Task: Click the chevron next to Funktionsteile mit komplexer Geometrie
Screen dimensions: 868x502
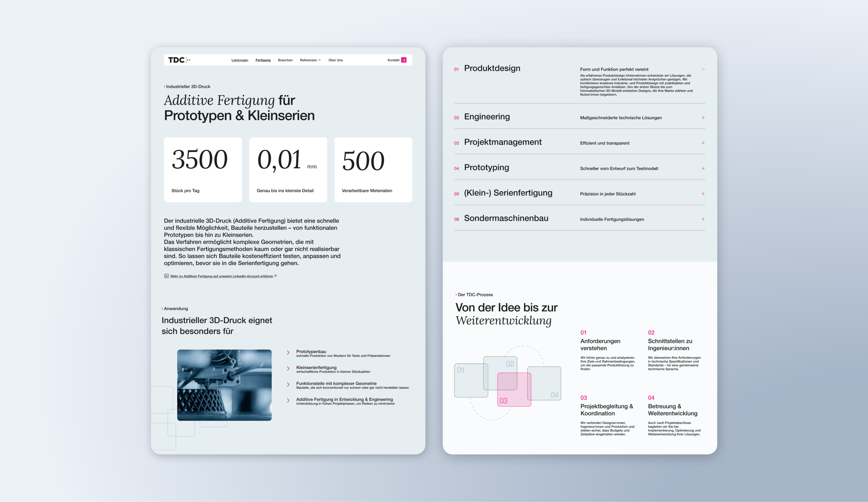Action: (x=288, y=384)
